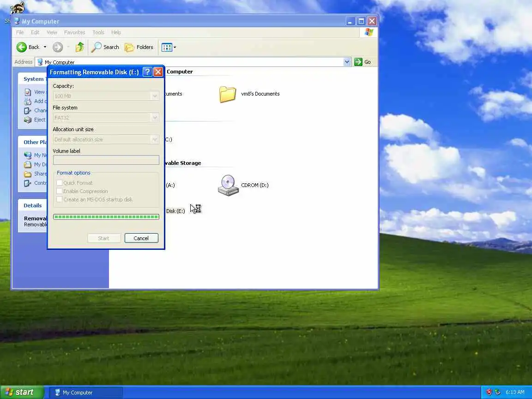Click the Go button next to address bar
The image size is (532, 399).
pyautogui.click(x=363, y=62)
